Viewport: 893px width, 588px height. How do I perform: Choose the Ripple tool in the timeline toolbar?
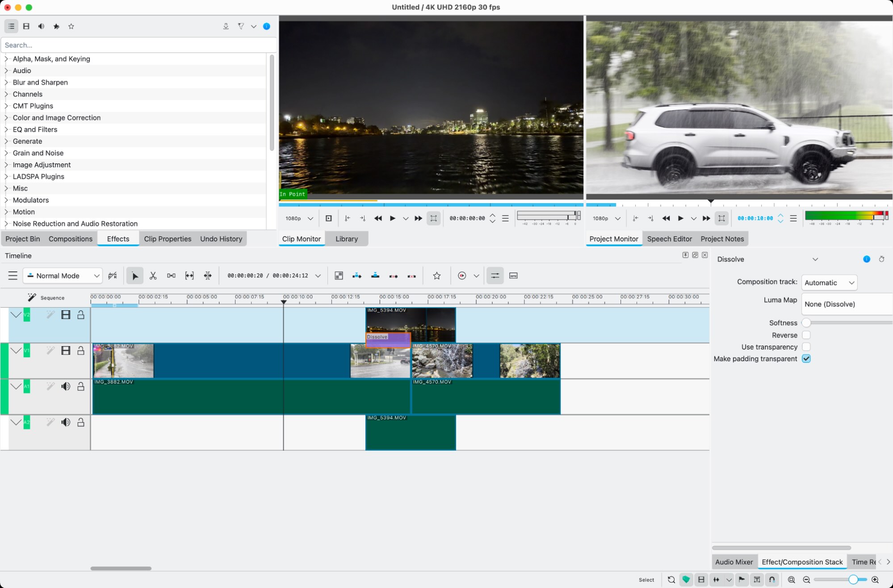tap(208, 276)
